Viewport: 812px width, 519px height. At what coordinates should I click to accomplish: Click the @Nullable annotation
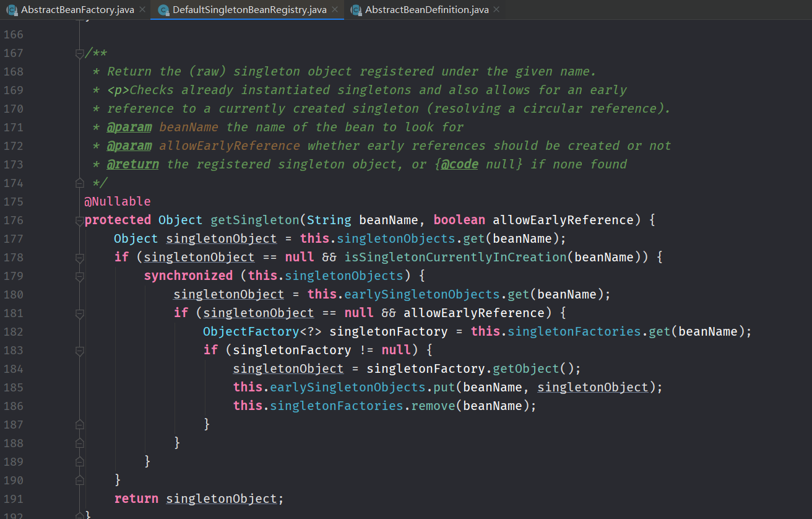tap(118, 201)
